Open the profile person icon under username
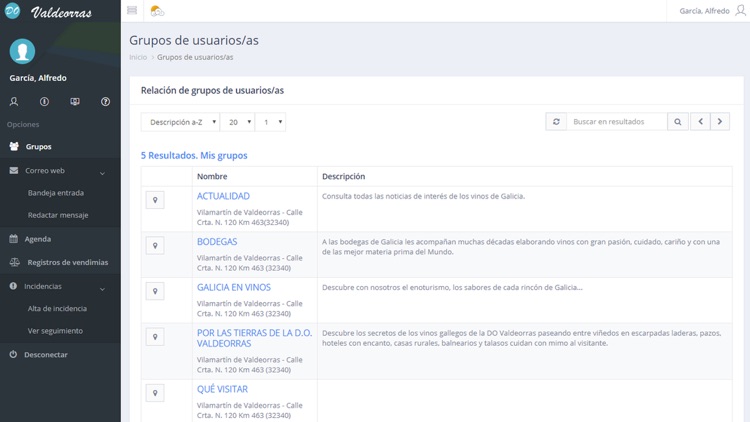This screenshot has height=422, width=750. point(14,101)
